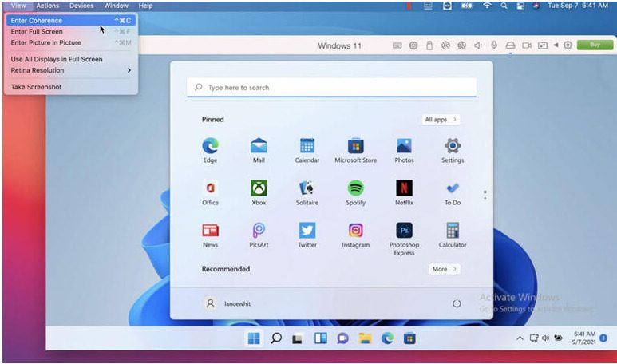Click the Windows Start button on taskbar
Screen dimensions: 617x364
point(254,338)
